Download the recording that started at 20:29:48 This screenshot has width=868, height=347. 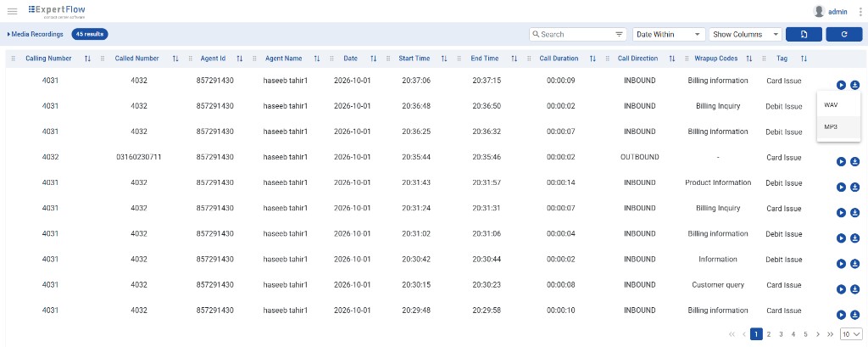854,314
